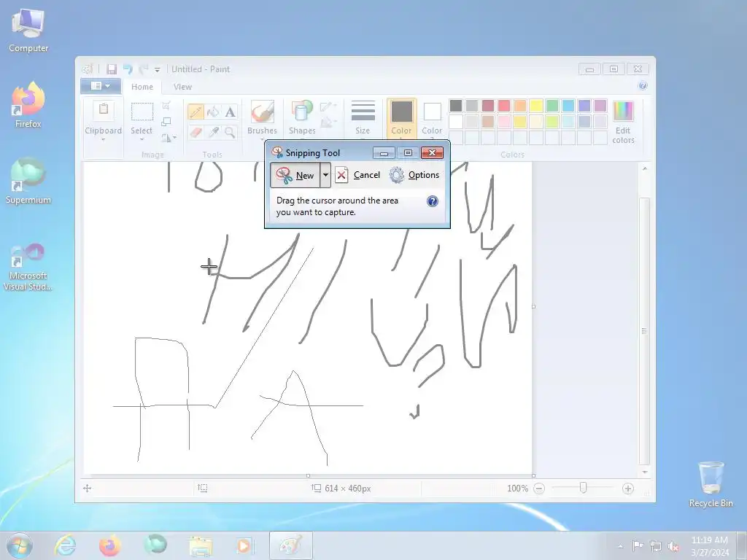Viewport: 747px width, 560px height.
Task: Select the Text tool in Paint
Action: tap(230, 112)
